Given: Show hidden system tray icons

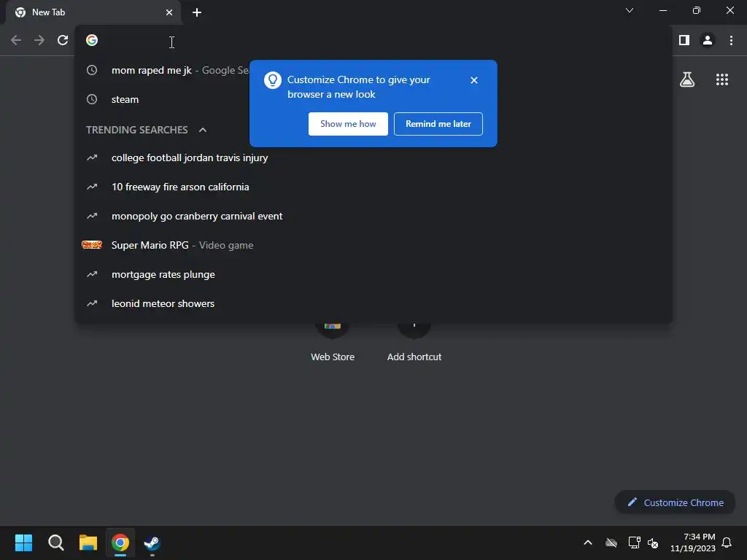Looking at the screenshot, I should [588, 542].
